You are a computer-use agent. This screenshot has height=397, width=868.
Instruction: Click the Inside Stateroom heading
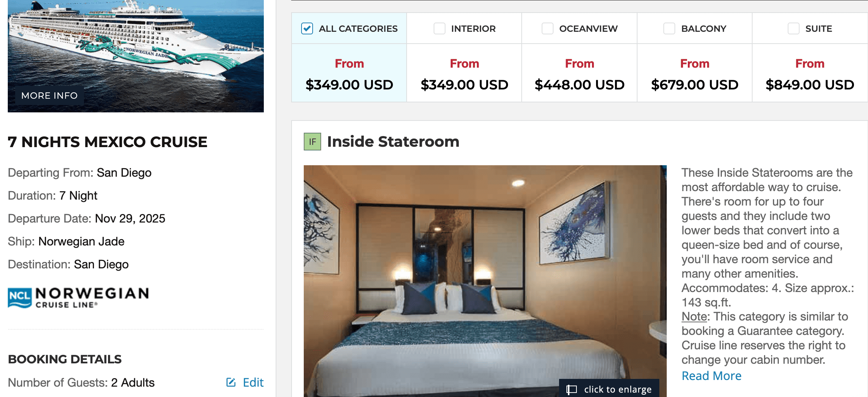(x=393, y=142)
